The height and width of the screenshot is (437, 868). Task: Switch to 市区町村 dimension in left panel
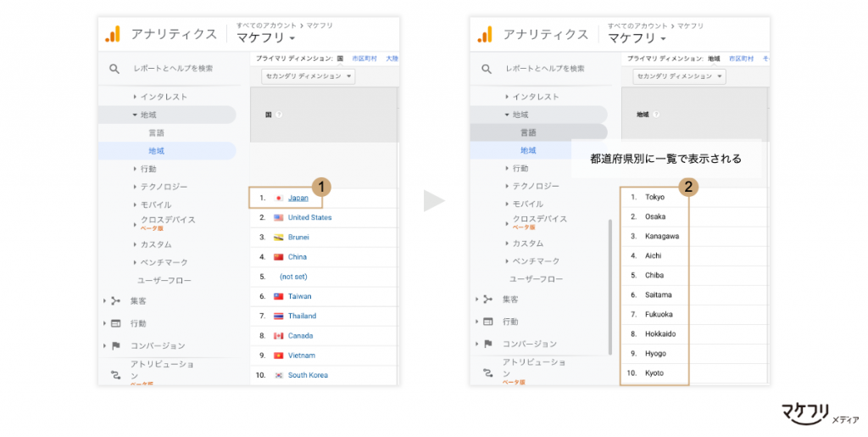point(362,59)
